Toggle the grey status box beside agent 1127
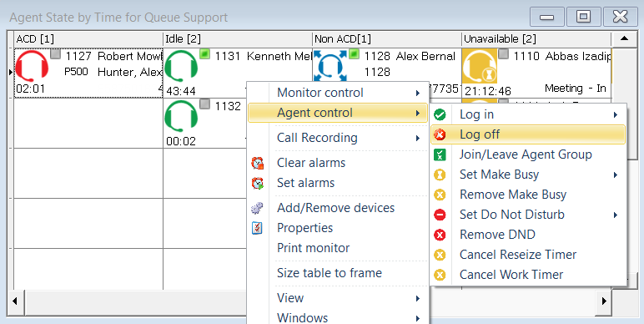This screenshot has width=644, height=324. click(55, 54)
